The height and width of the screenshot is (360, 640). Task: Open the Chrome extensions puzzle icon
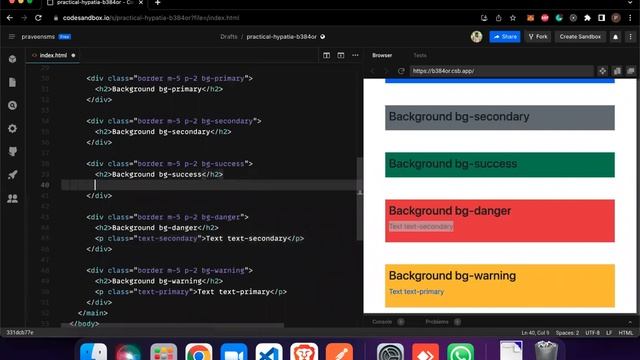587,18
